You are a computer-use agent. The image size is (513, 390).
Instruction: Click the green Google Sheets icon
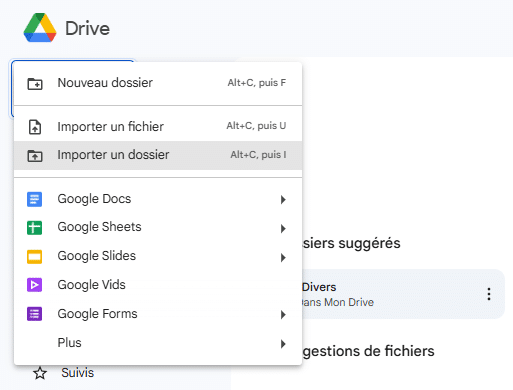tap(34, 228)
